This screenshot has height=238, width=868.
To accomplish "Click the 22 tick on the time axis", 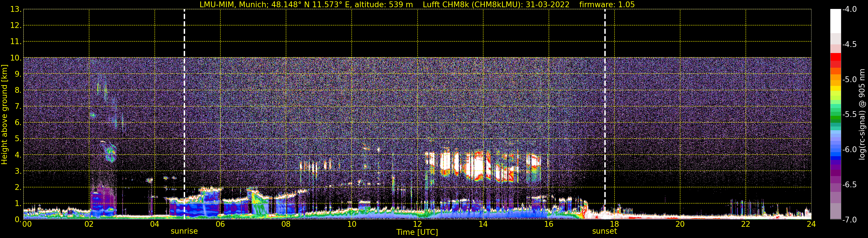I will coord(746,224).
